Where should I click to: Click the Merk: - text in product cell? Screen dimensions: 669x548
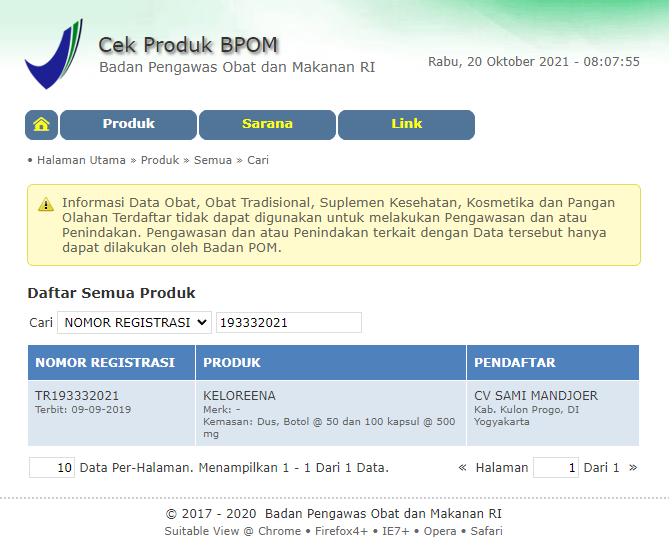[x=221, y=410]
